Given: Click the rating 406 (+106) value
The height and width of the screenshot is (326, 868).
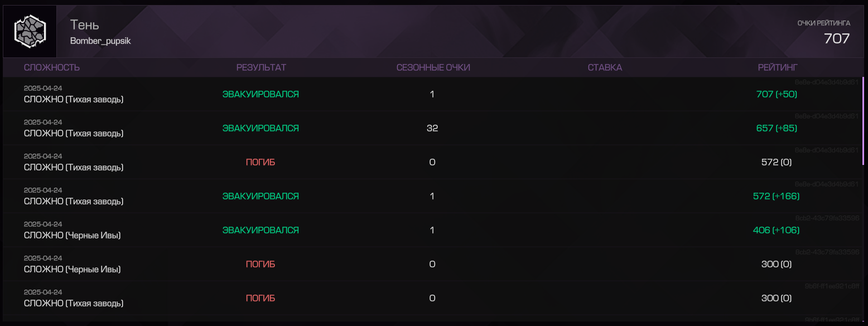Looking at the screenshot, I should 776,230.
